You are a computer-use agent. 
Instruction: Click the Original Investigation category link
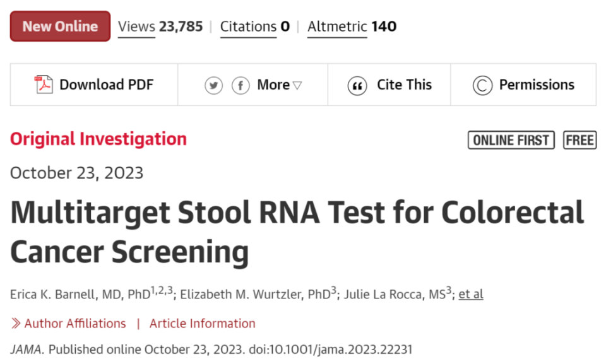pyautogui.click(x=98, y=139)
